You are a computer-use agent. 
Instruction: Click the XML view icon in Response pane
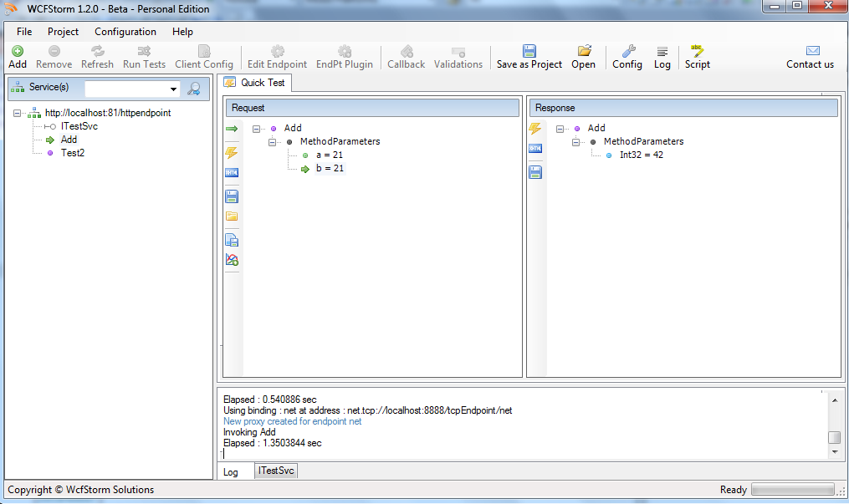[535, 149]
